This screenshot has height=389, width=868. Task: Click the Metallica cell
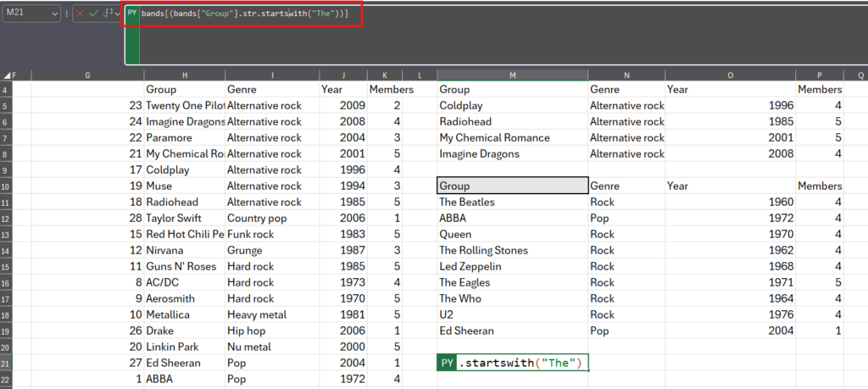point(184,314)
